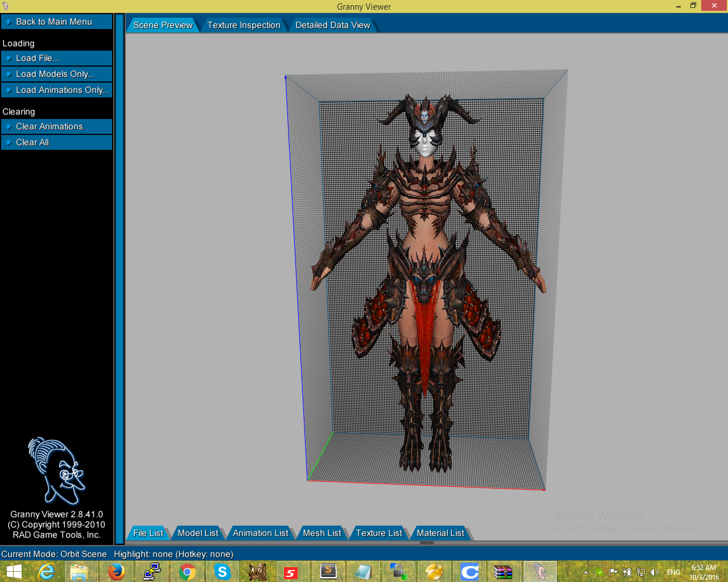The height and width of the screenshot is (582, 728).
Task: Click the red 5 taskbar icon
Action: (291, 572)
